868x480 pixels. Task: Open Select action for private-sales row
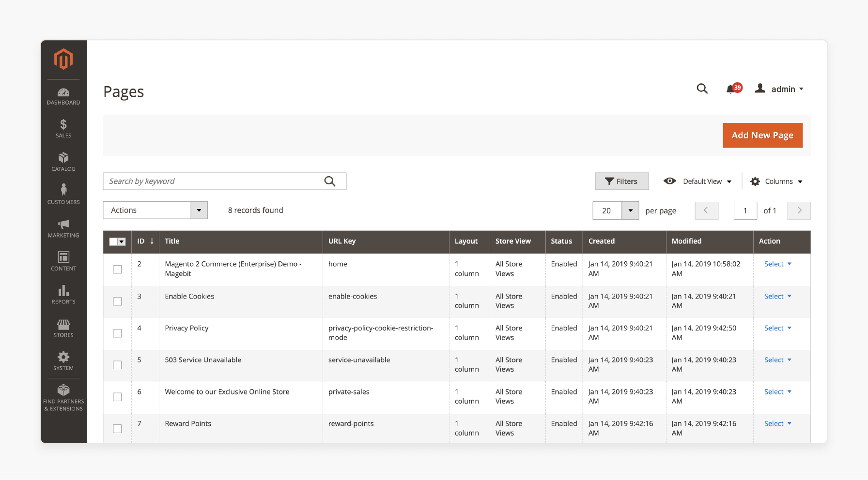778,392
